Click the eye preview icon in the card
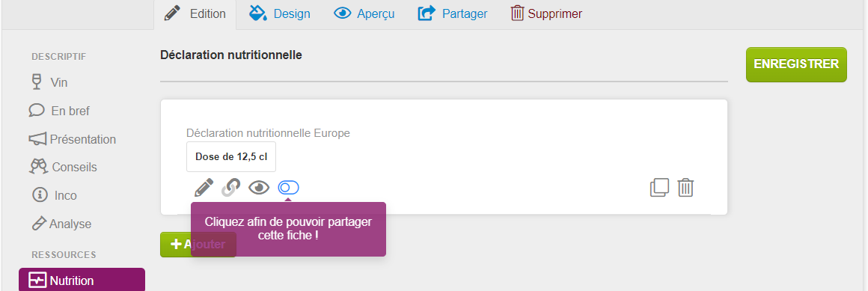This screenshot has height=291, width=868. pos(258,188)
